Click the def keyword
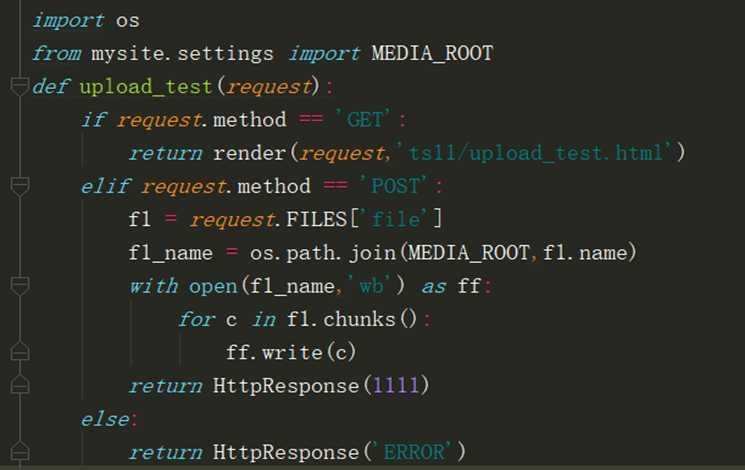Viewport: 745px width, 470px height. coord(51,86)
